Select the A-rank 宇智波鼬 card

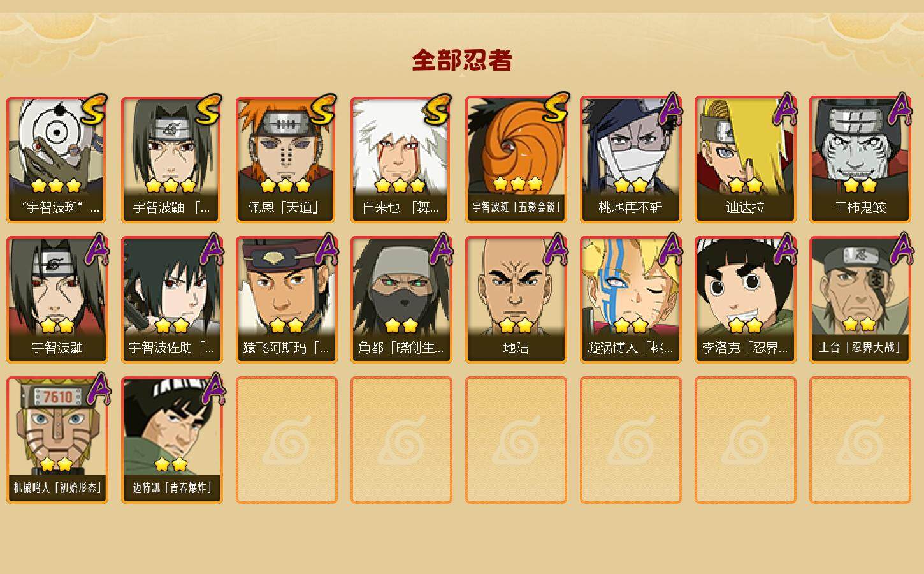[x=57, y=300]
